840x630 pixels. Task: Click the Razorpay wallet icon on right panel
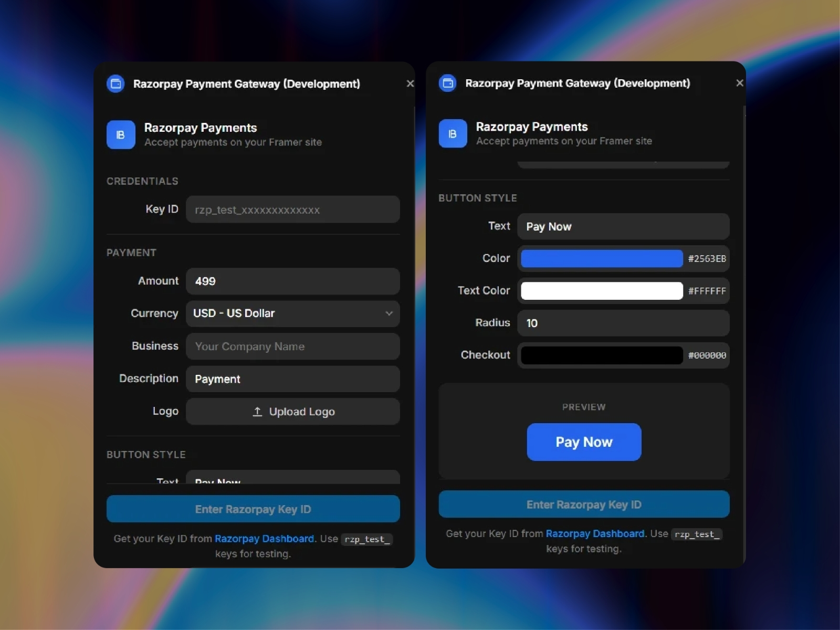447,82
